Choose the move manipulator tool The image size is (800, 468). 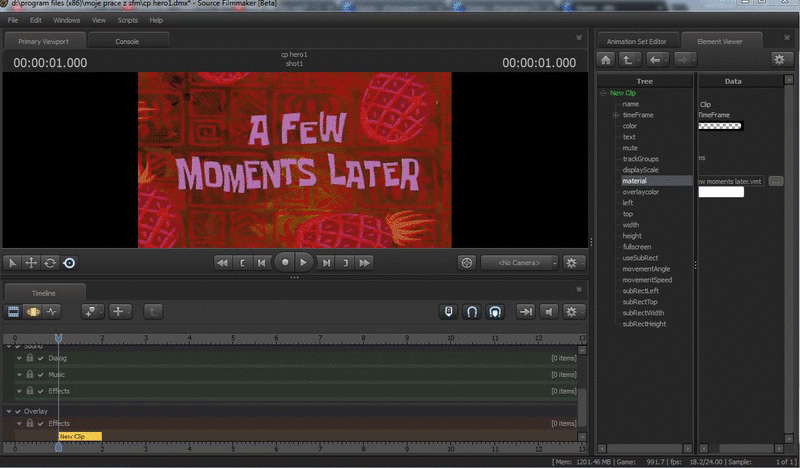point(31,263)
